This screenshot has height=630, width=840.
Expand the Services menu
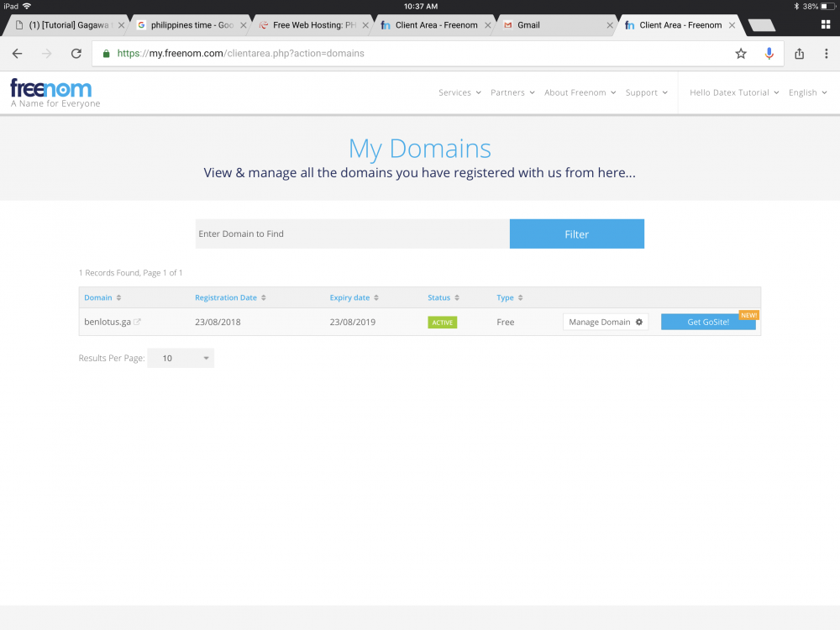(459, 92)
